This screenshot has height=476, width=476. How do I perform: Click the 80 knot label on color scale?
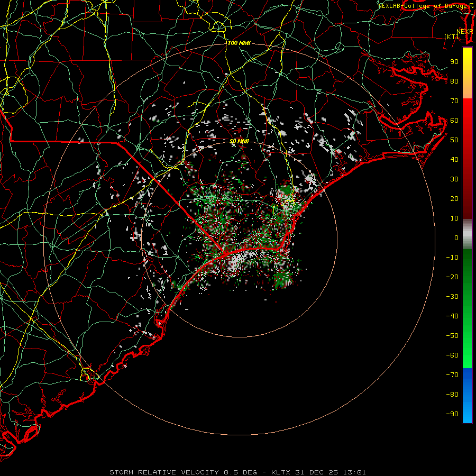pyautogui.click(x=454, y=81)
